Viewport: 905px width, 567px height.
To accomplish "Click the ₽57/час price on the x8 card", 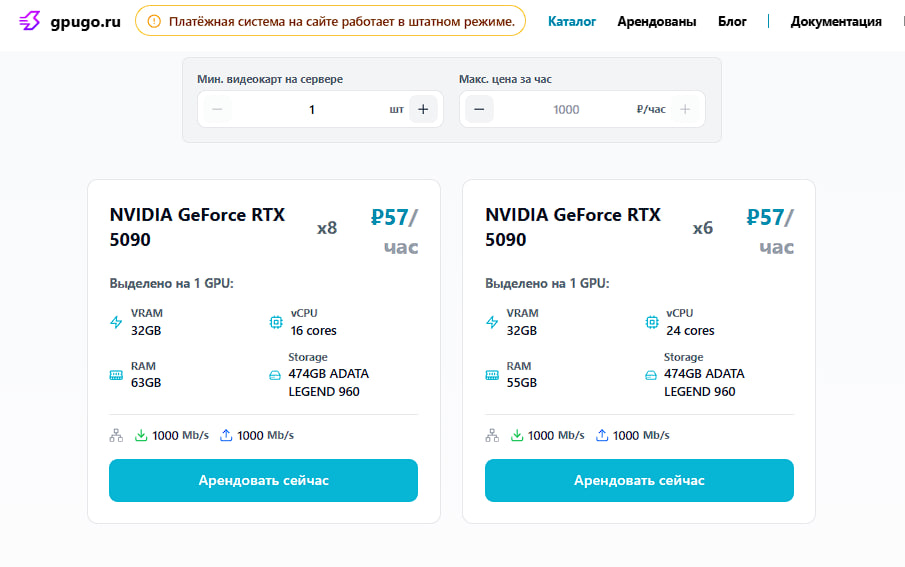I will 394,232.
